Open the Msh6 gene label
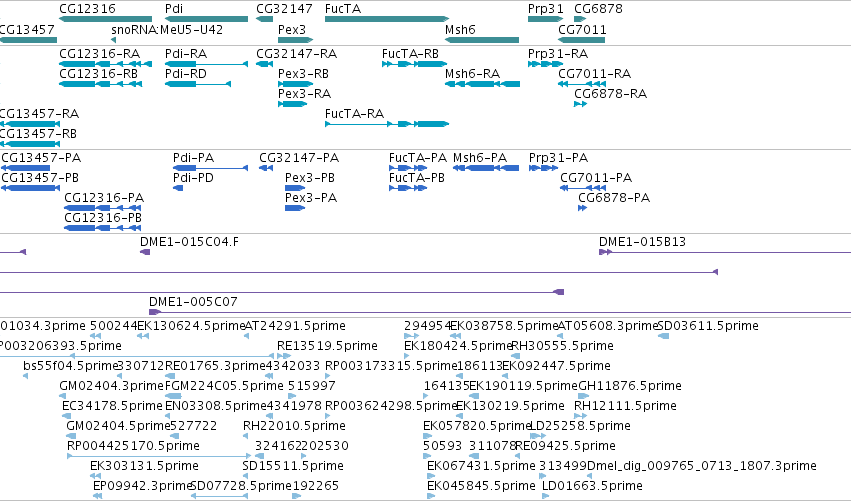The image size is (851, 501). 460,29
